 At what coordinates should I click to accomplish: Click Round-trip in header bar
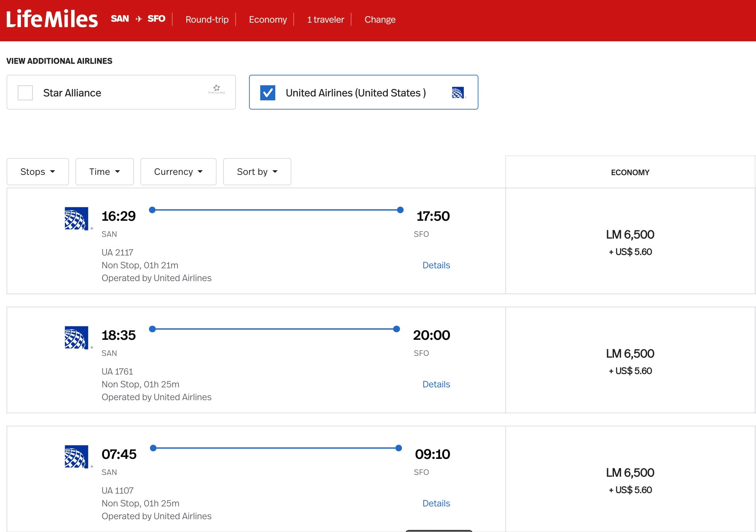[x=207, y=20]
